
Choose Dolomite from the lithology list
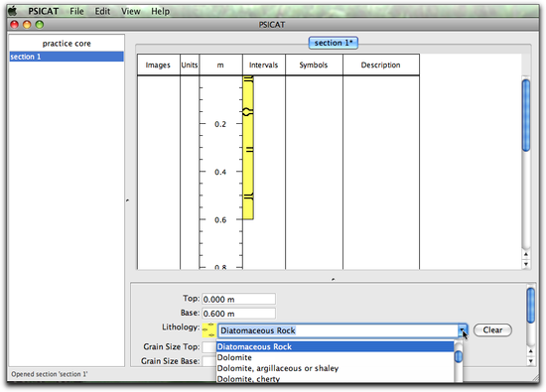pyautogui.click(x=335, y=357)
